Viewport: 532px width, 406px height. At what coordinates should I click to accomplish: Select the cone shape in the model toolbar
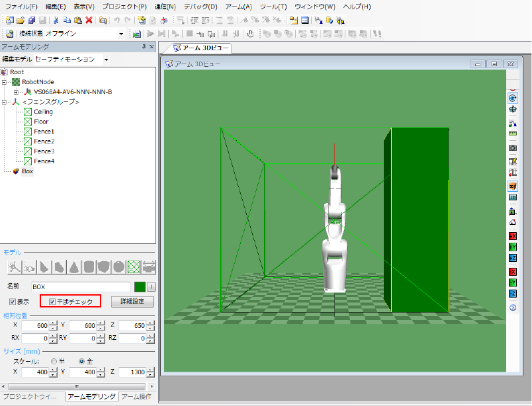[x=74, y=266]
